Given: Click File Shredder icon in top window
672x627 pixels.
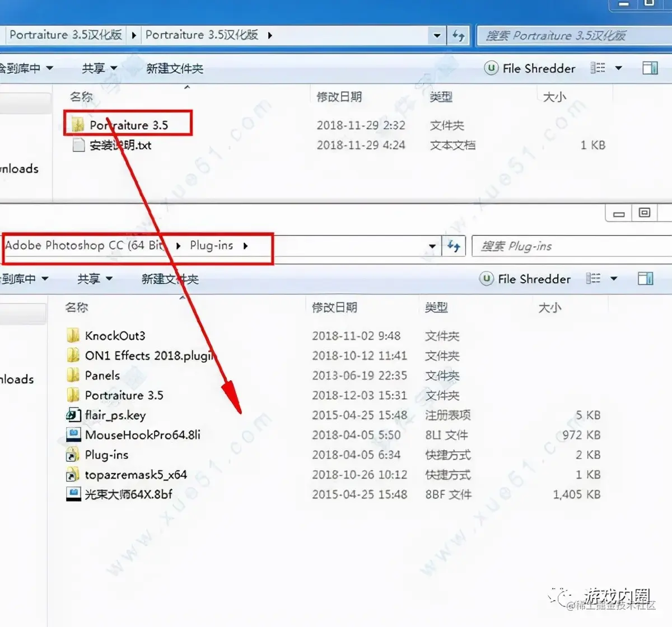Looking at the screenshot, I should click(491, 68).
